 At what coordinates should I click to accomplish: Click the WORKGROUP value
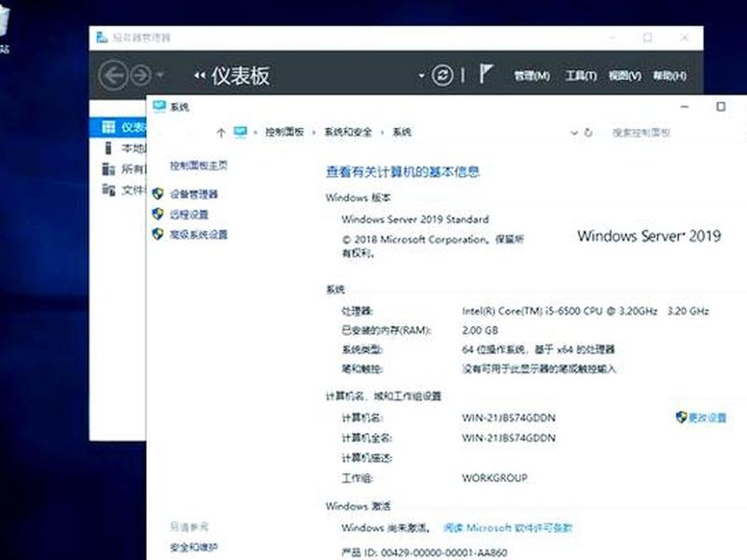pyautogui.click(x=495, y=478)
